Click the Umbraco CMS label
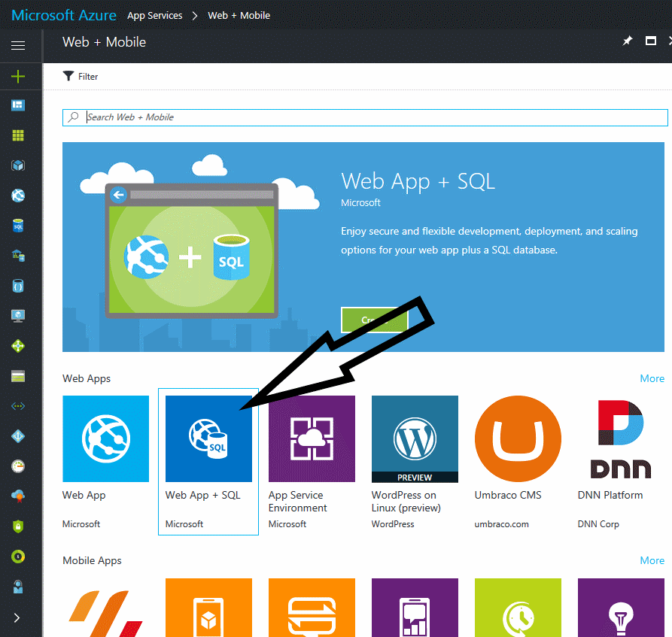 pyautogui.click(x=508, y=495)
